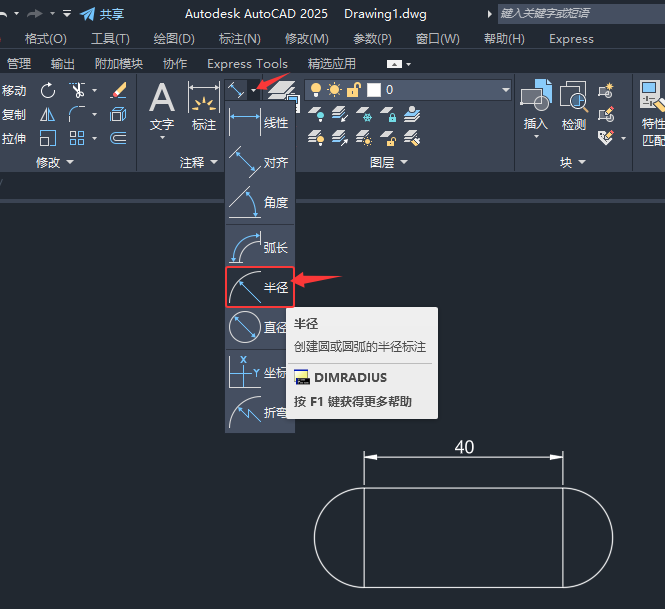Open dropdown arrow next to Fillet
Screen dimensions: 665x609
point(94,115)
